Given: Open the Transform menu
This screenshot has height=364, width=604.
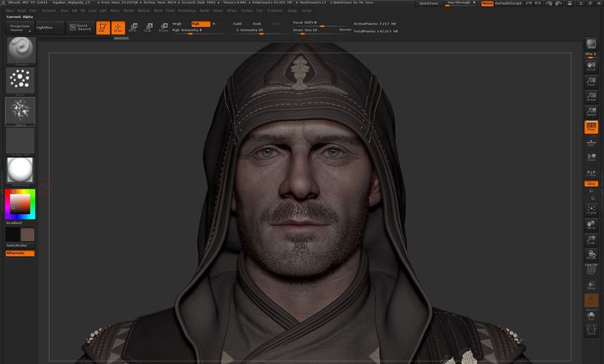Looking at the screenshot, I should coord(275,11).
